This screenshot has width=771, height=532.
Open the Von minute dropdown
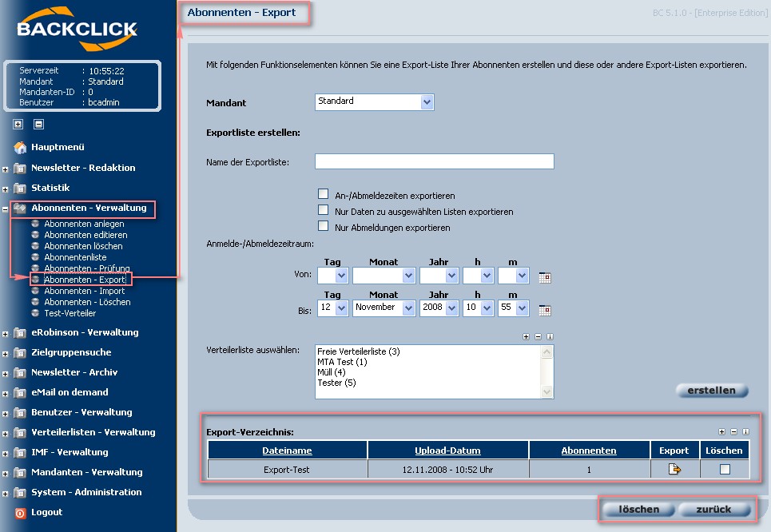(514, 276)
